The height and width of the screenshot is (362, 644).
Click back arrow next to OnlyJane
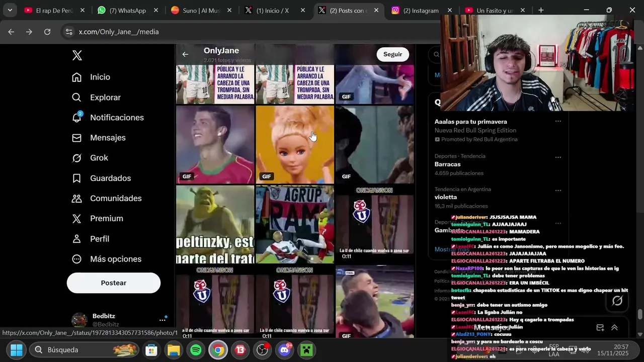tap(186, 54)
